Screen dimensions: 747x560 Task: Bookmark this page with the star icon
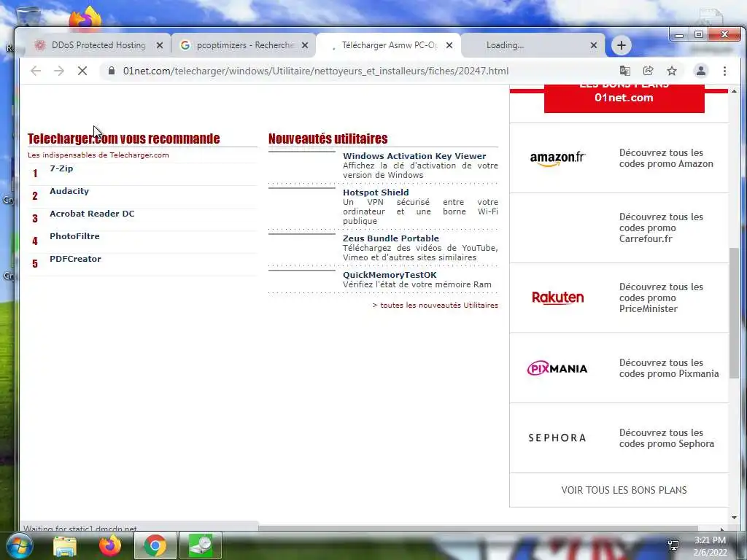click(x=672, y=71)
